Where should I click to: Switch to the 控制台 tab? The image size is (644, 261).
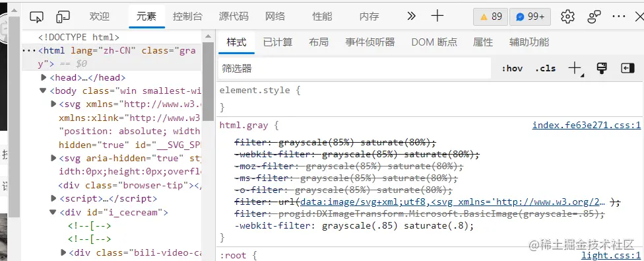pyautogui.click(x=187, y=16)
